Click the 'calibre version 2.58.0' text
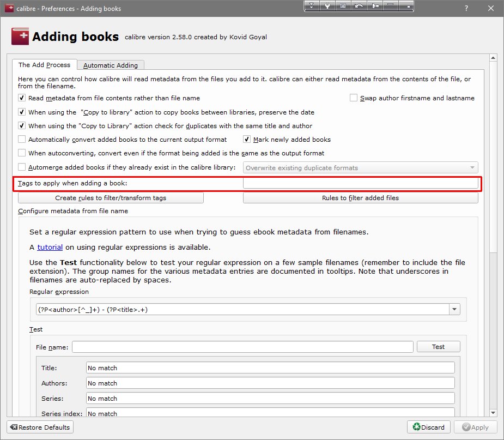Viewport: 504px width, 440px height. coord(158,37)
